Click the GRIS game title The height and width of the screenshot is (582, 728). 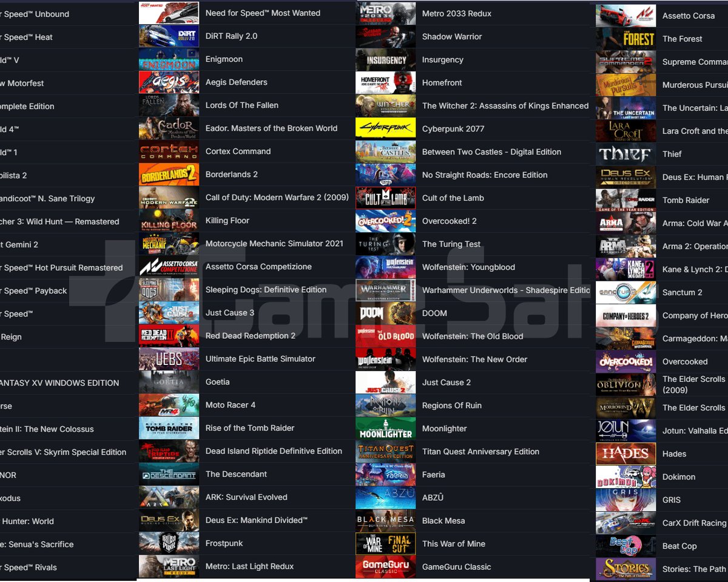pyautogui.click(x=672, y=500)
